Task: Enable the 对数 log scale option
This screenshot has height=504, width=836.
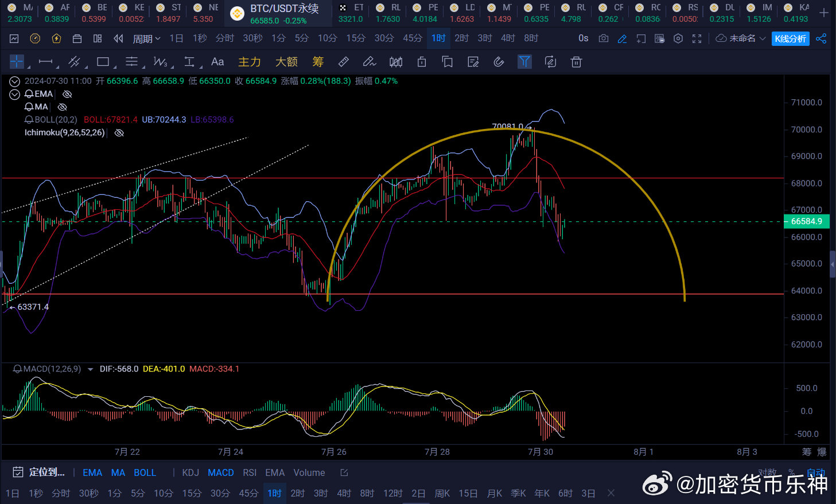Action: 767,472
